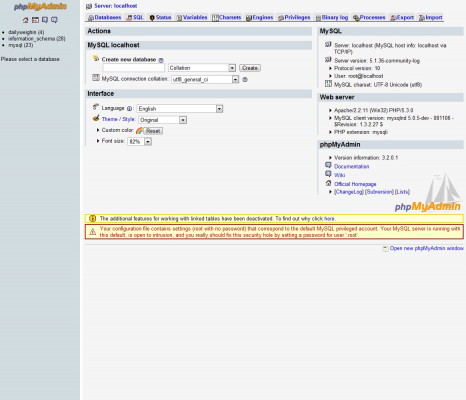Image resolution: width=466 pixels, height=400 pixels.
Task: Open the Language dropdown showing English
Action: point(180,109)
